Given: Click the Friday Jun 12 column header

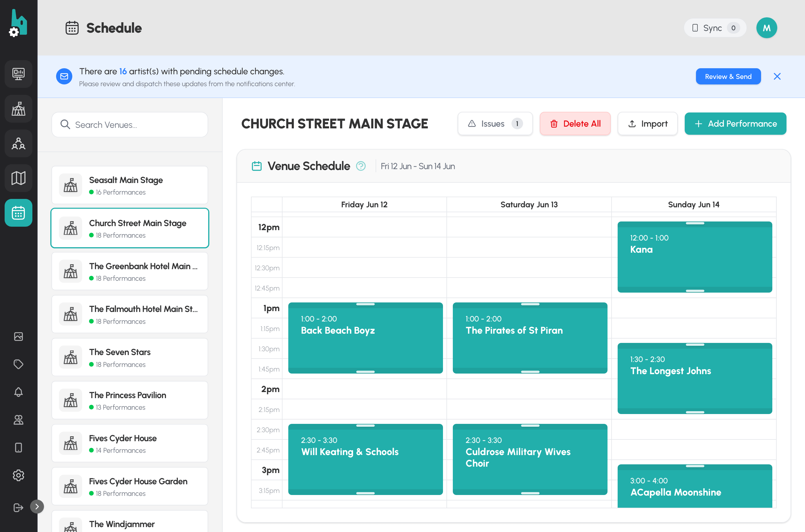Looking at the screenshot, I should [364, 205].
